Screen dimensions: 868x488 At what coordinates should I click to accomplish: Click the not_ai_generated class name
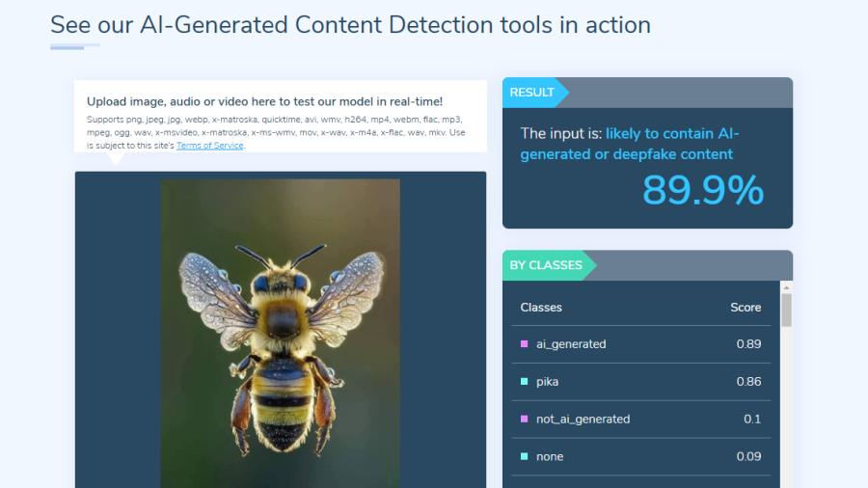[x=583, y=420]
